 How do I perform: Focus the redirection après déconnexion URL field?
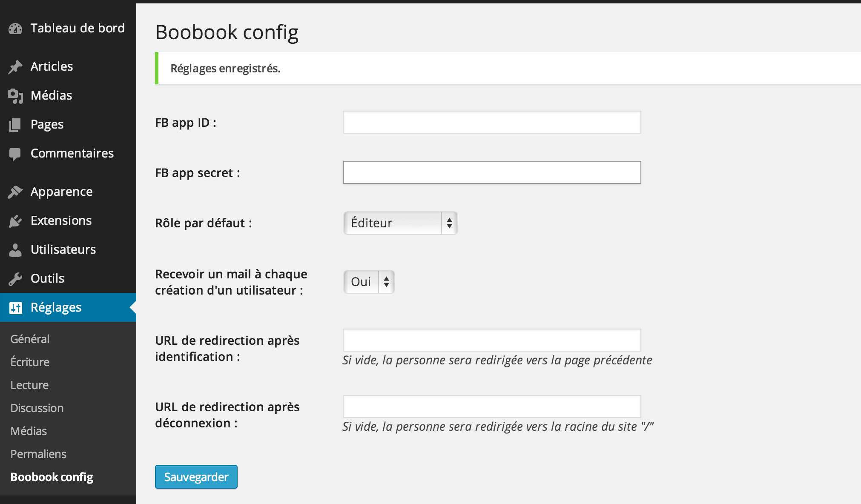point(492,407)
